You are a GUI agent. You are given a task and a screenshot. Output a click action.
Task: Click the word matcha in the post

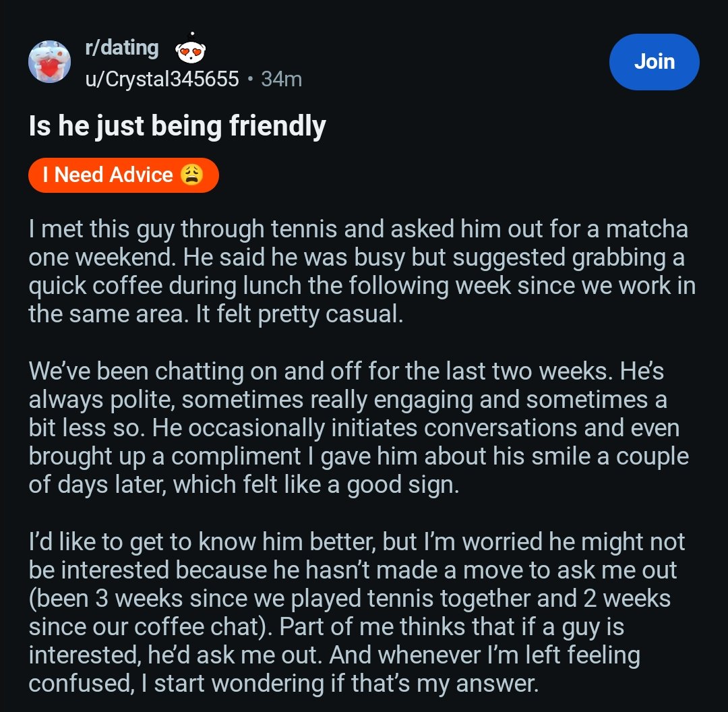(646, 229)
